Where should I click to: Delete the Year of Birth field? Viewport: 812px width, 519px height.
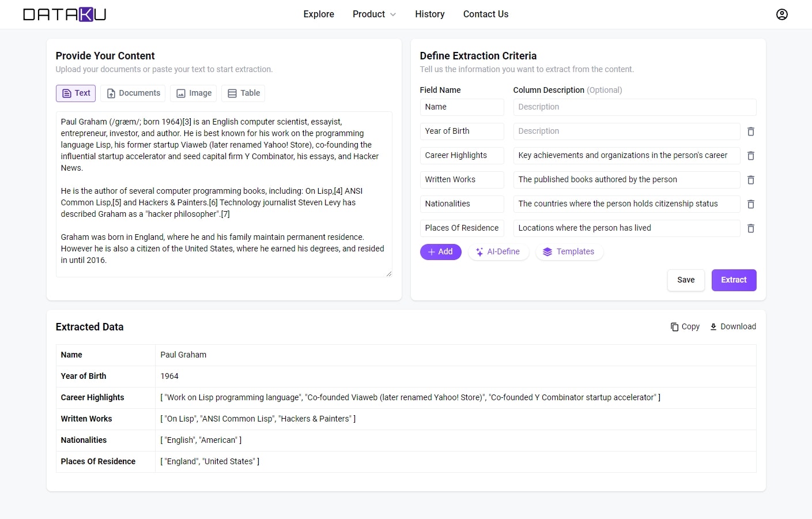[x=750, y=131]
